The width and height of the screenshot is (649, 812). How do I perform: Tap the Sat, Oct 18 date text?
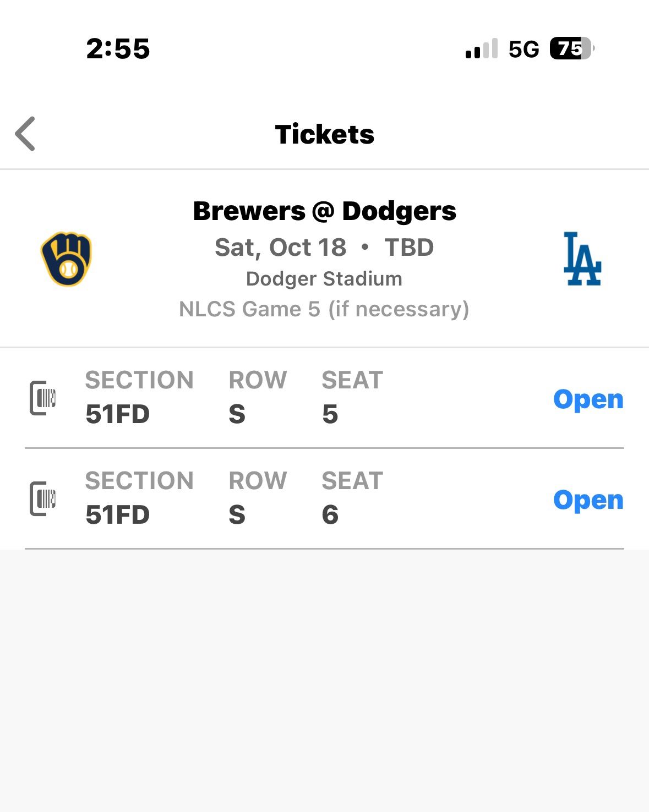click(281, 248)
